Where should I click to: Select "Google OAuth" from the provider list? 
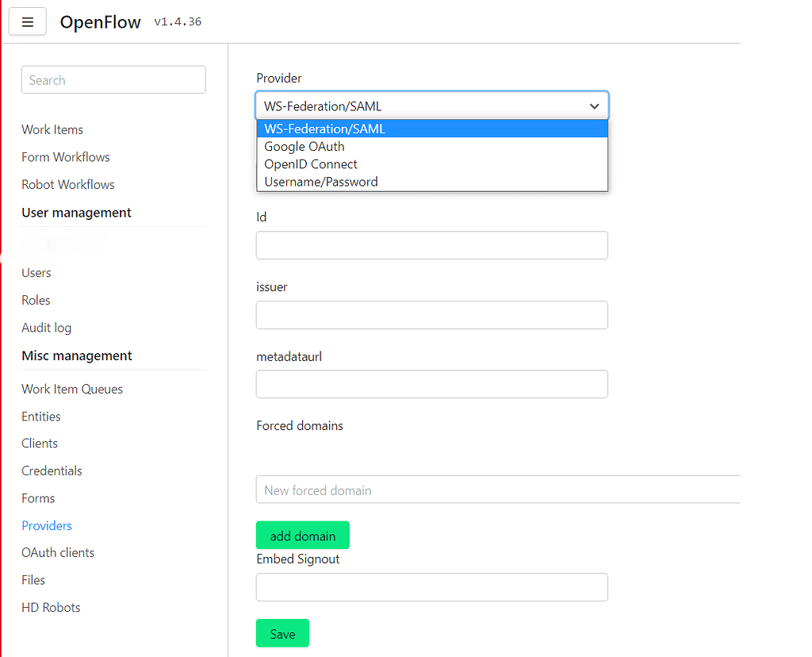[304, 146]
